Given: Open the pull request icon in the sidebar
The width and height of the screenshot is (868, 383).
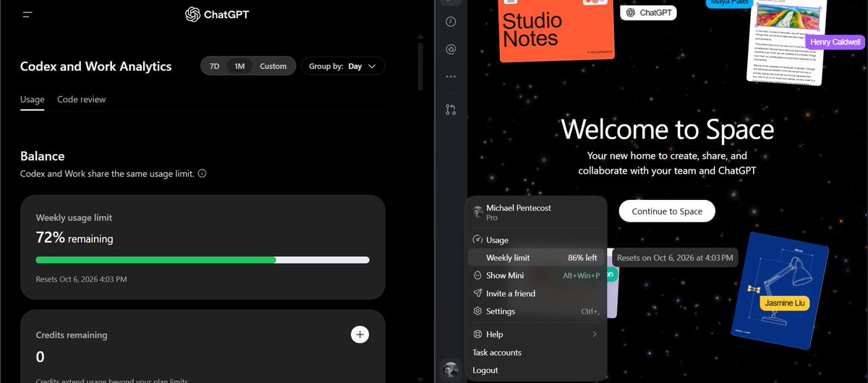Looking at the screenshot, I should tap(451, 109).
